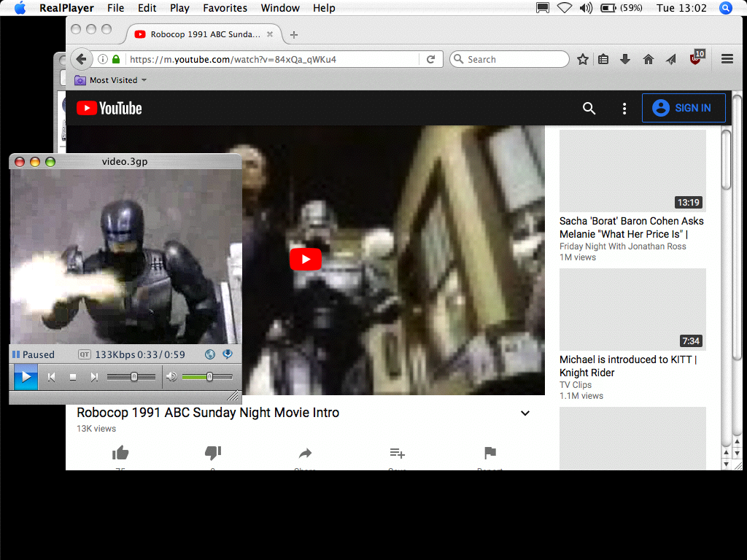747x560 pixels.
Task: Open the Sacha 'Borat' Baron Cohen video thumbnail
Action: pos(632,171)
